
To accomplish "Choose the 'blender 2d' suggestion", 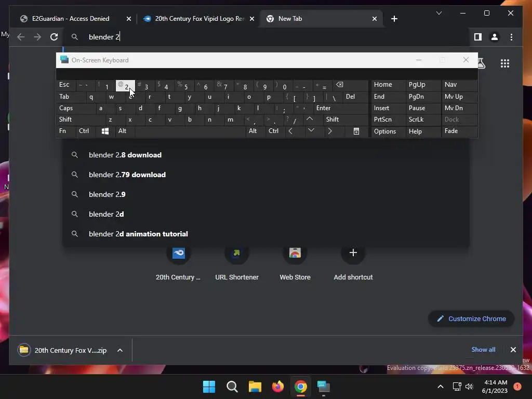I will pos(266,214).
